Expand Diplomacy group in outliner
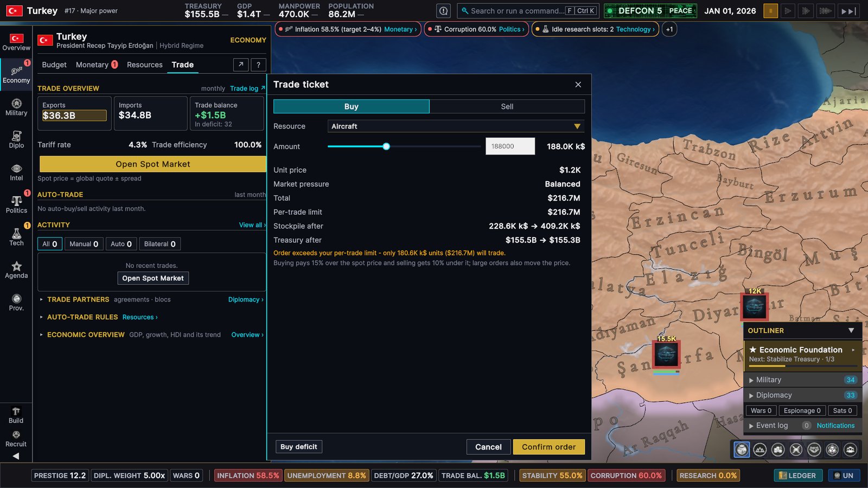 pos(802,395)
